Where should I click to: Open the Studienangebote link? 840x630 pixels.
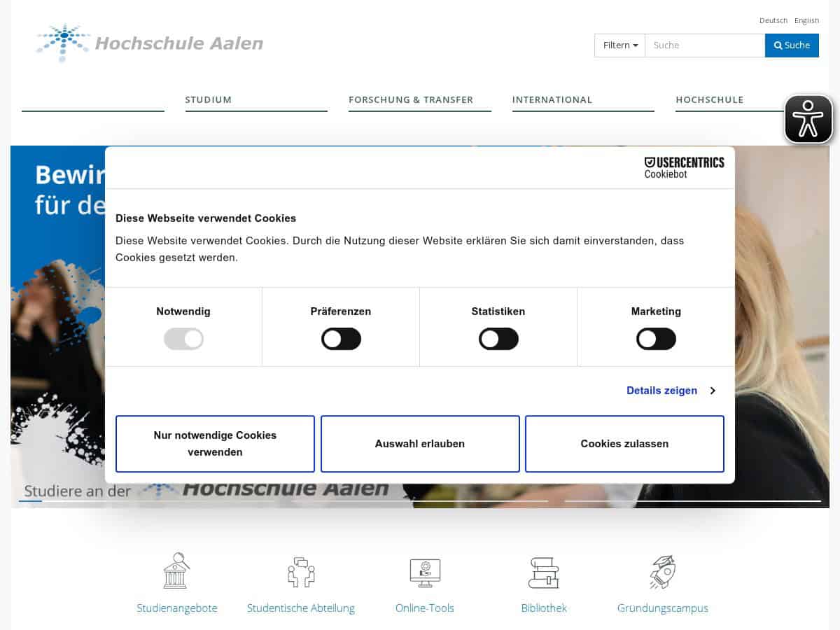pos(177,608)
